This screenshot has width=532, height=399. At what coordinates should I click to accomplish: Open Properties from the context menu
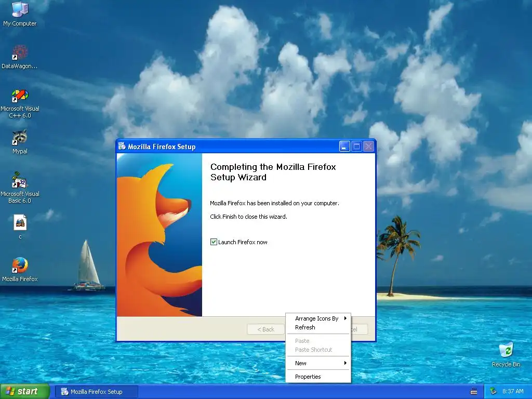(x=318, y=377)
